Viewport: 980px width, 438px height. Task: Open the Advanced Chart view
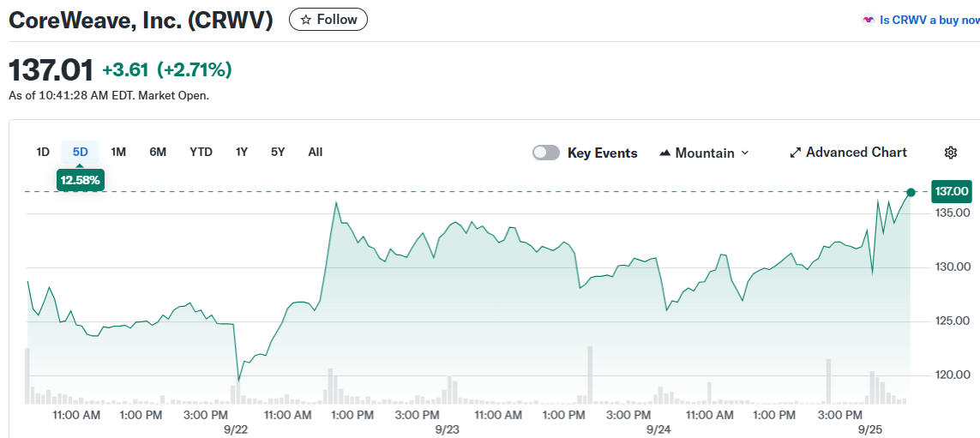coord(848,153)
